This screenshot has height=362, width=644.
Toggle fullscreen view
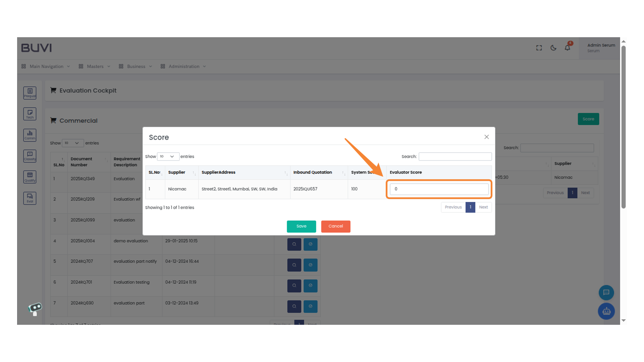[539, 48]
